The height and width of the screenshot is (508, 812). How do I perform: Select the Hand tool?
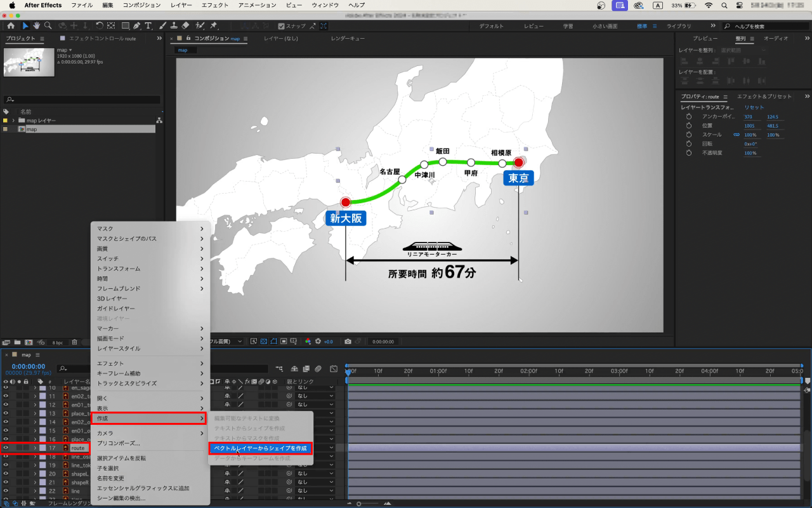click(x=37, y=26)
